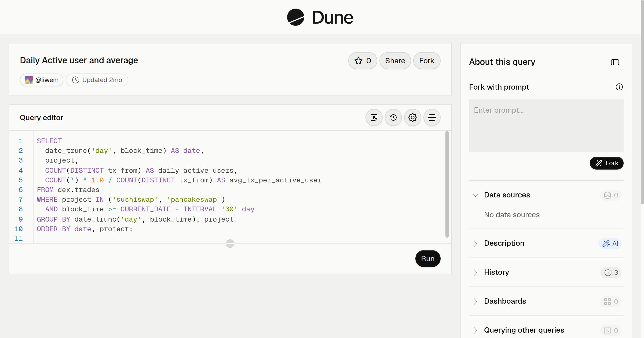Expand the Description section
Screen dimensions: 644x338
(x=475, y=243)
